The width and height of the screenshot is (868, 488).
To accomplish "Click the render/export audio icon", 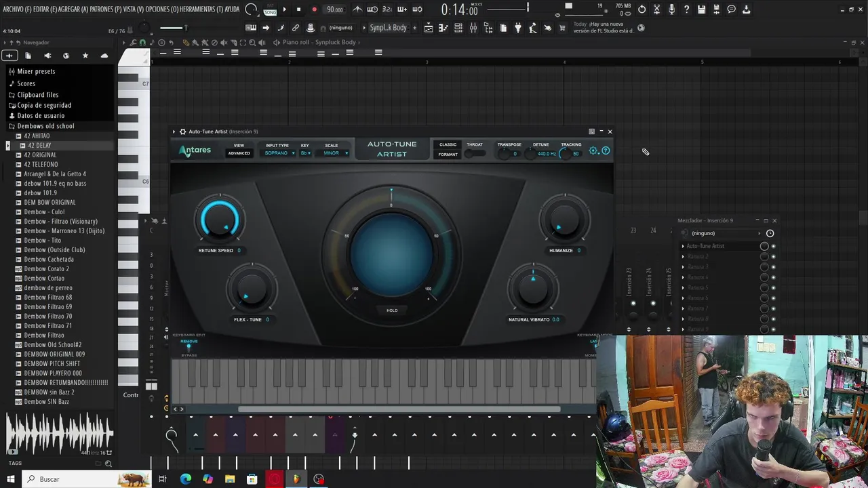I will [716, 9].
